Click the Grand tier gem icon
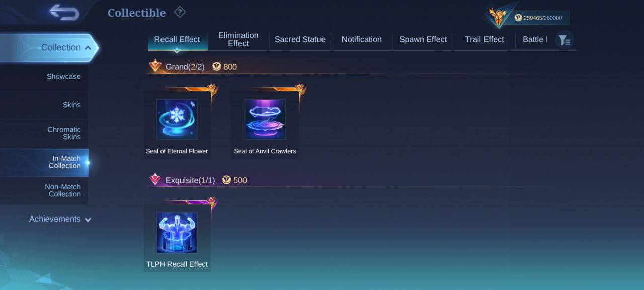This screenshot has width=644, height=290. click(155, 66)
